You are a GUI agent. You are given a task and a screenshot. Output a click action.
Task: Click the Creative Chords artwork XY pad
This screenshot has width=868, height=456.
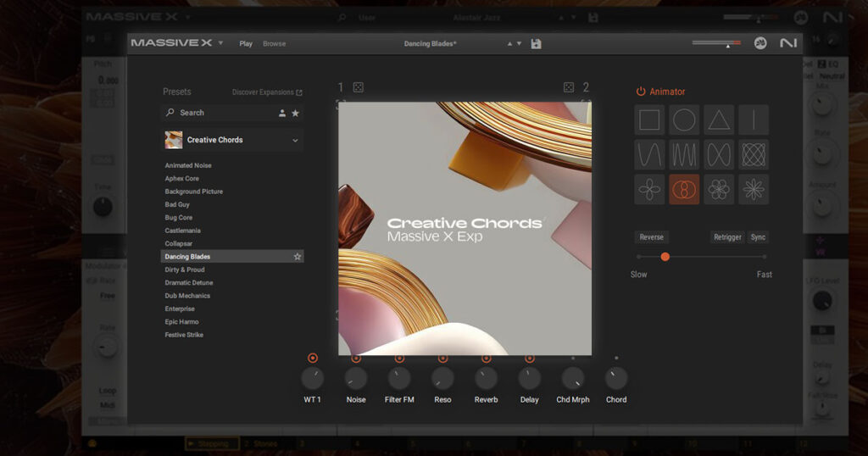point(465,229)
